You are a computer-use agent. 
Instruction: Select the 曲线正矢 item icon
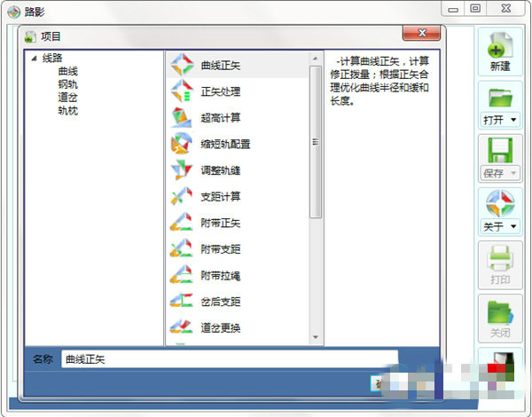(x=182, y=65)
